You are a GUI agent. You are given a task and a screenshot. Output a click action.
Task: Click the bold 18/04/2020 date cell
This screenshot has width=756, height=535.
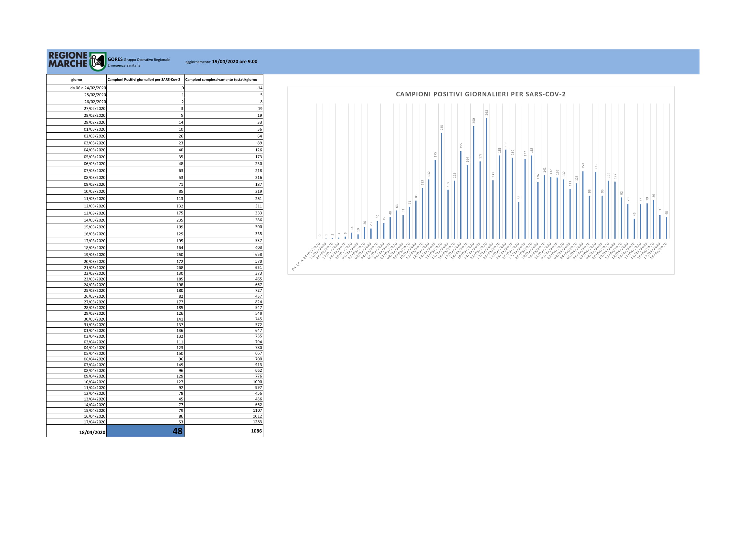[76, 431]
